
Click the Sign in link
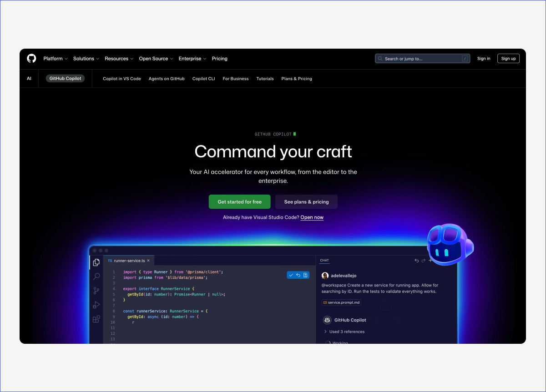click(x=484, y=59)
